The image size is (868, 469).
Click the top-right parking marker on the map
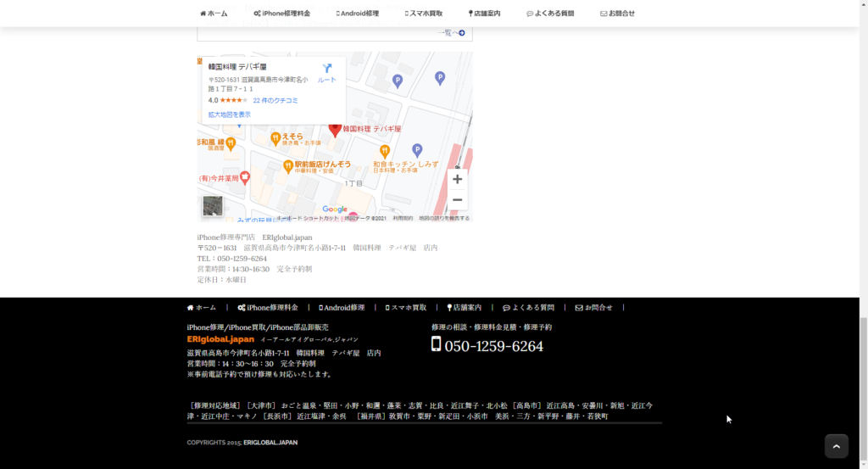click(x=440, y=78)
